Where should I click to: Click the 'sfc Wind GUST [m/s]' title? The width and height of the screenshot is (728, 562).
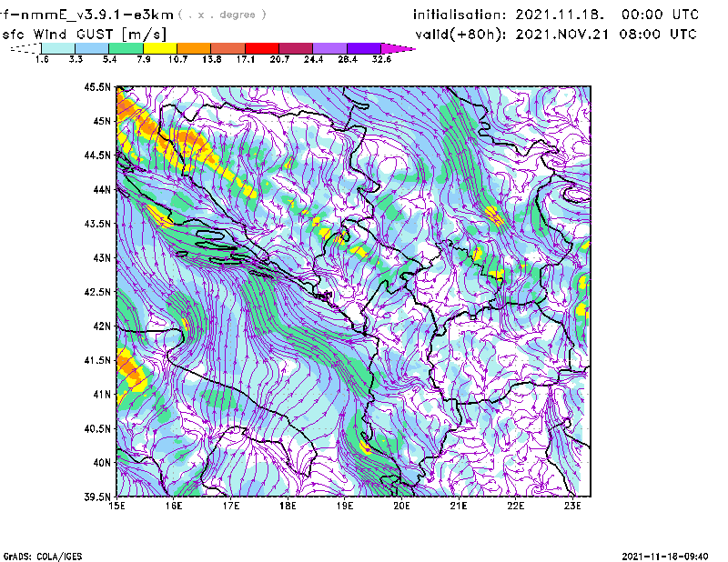84,35
